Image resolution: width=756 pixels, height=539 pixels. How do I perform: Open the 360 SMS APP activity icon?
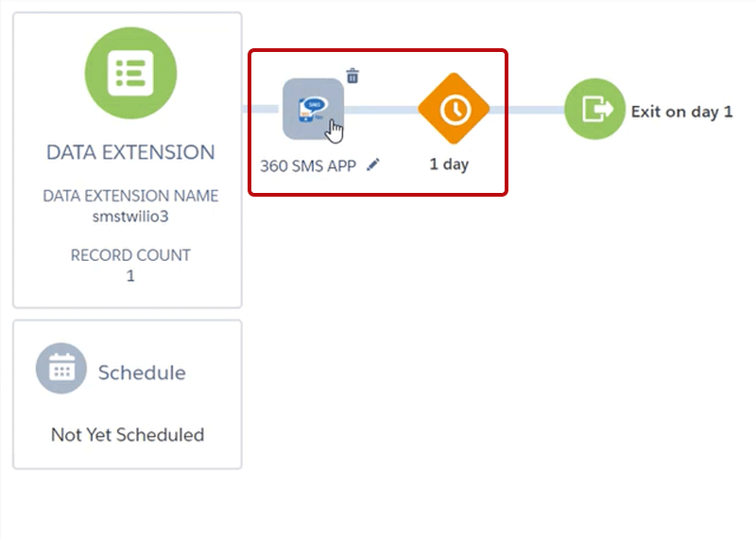click(313, 109)
